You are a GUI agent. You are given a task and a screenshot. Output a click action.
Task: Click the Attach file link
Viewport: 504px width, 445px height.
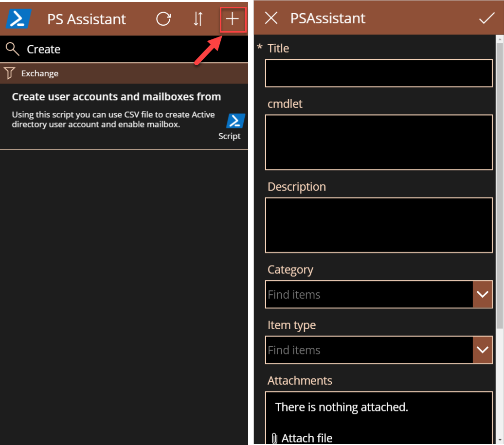[x=306, y=438]
